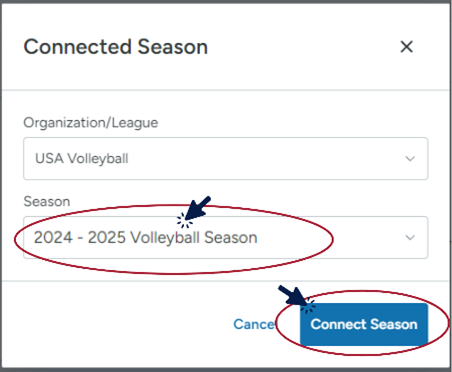This screenshot has height=372, width=452.
Task: Open the USA Volleyball dropdown
Action: [226, 159]
